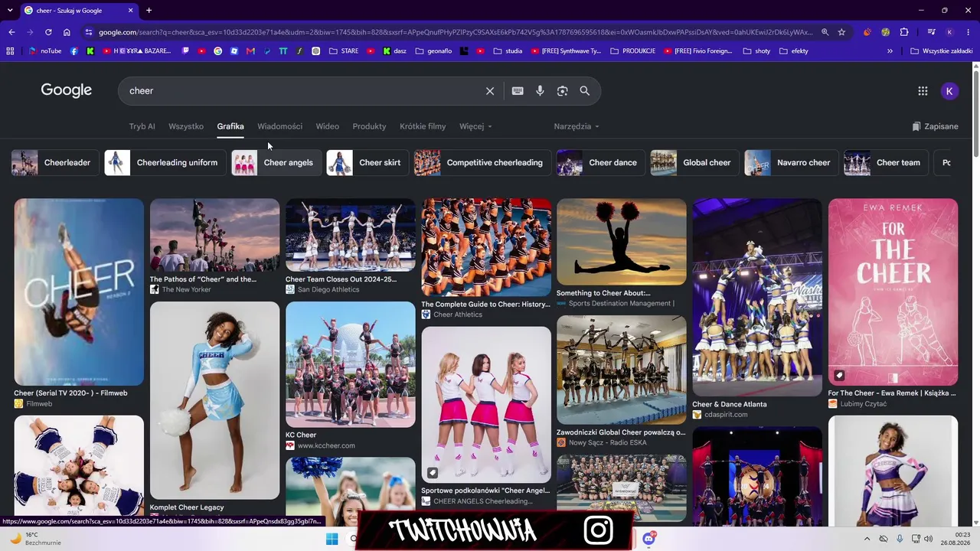This screenshot has width=980, height=551.
Task: Open the Zapisane saved items link
Action: 935,126
